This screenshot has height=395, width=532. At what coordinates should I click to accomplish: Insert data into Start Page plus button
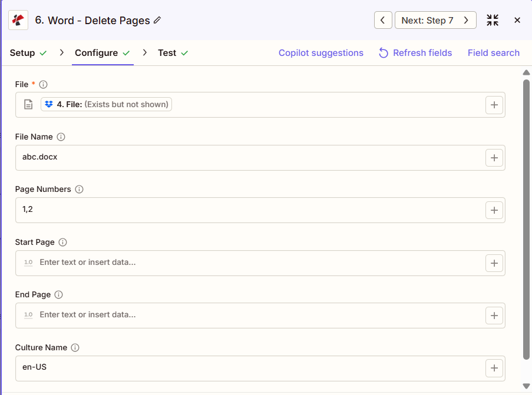494,263
